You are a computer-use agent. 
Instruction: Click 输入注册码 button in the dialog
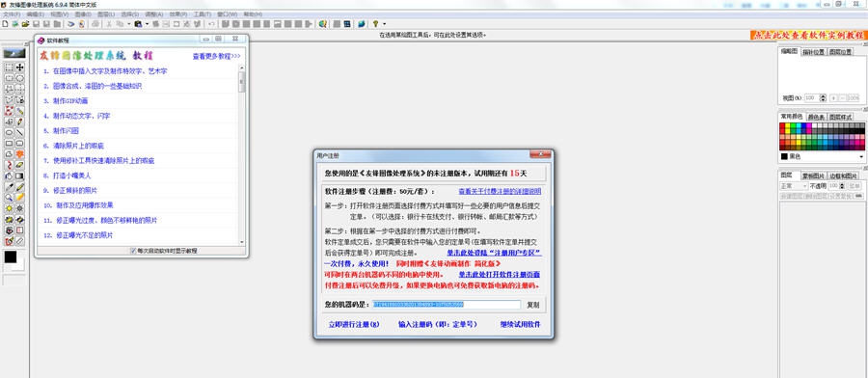(x=437, y=324)
